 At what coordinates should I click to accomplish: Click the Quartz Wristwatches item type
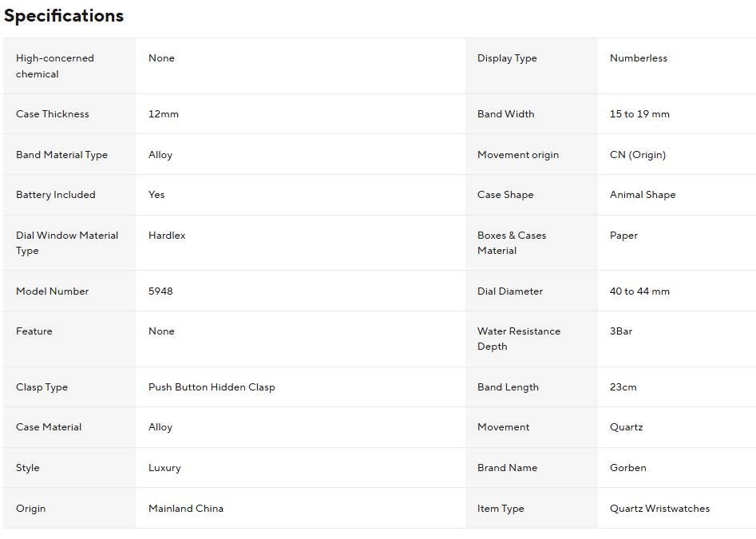(x=659, y=509)
